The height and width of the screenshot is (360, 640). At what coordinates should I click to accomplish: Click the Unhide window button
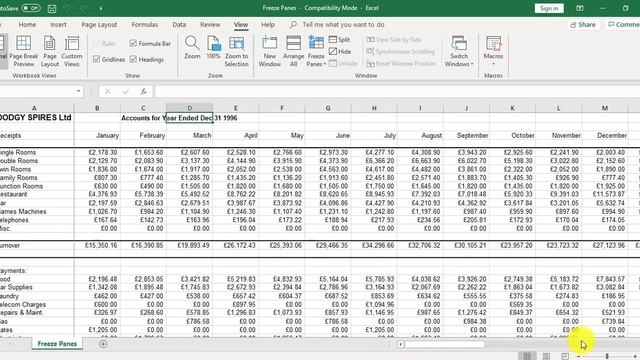(x=343, y=63)
